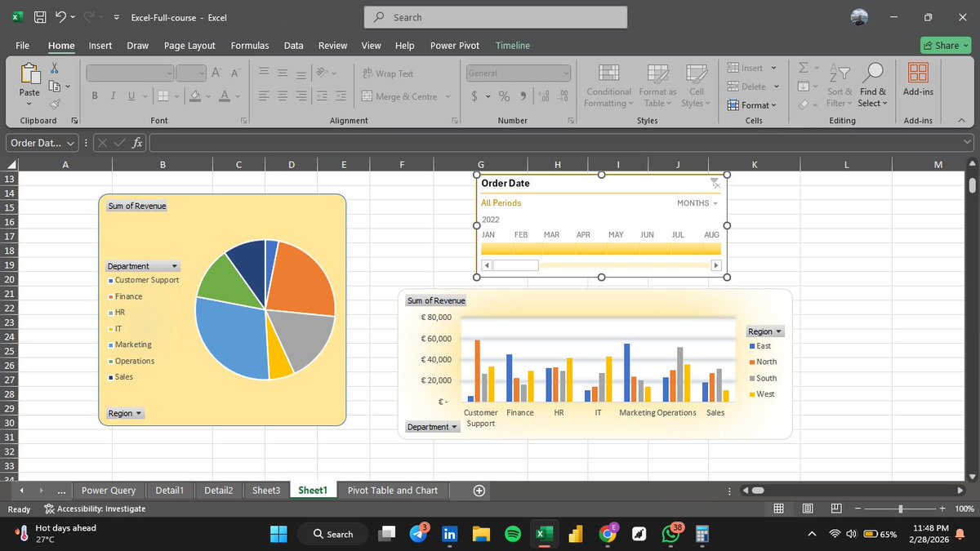This screenshot has height=551, width=980.
Task: Toggle Wrap Text
Action: point(388,73)
